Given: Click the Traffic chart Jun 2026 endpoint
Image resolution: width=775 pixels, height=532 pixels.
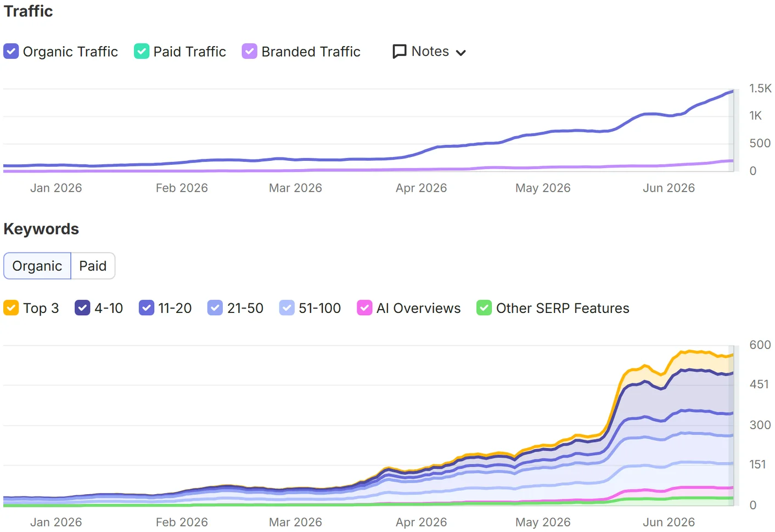Looking at the screenshot, I should click(x=732, y=91).
